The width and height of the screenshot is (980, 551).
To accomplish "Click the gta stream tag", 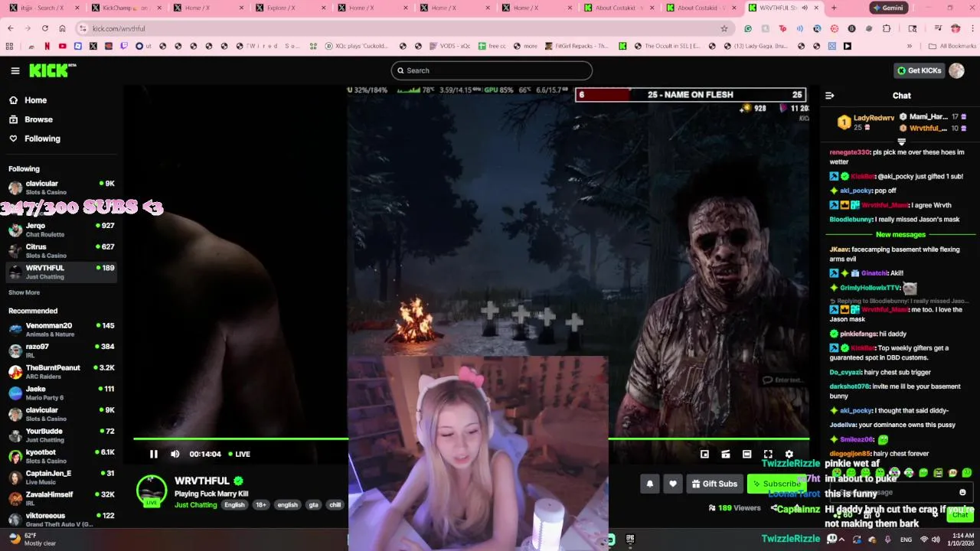I will (x=313, y=505).
